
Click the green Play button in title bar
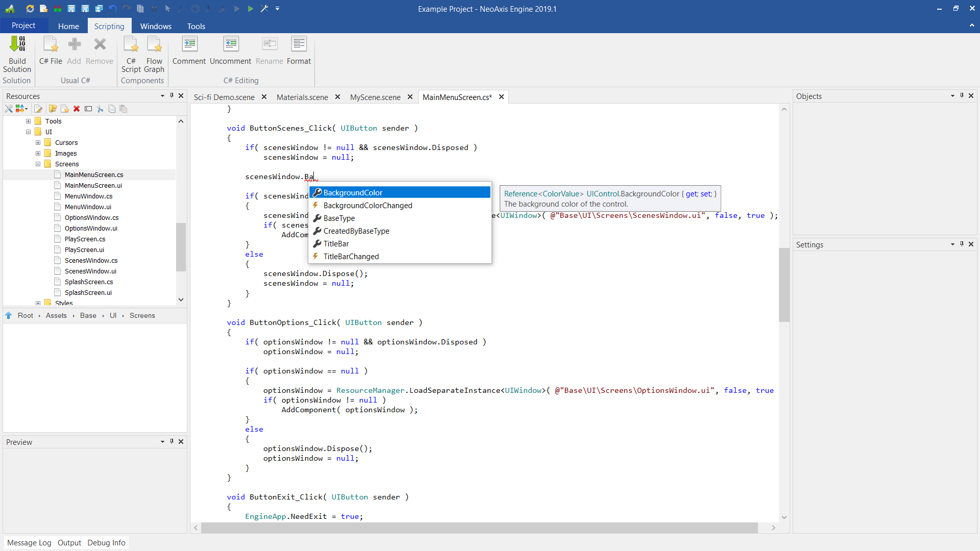[x=251, y=9]
